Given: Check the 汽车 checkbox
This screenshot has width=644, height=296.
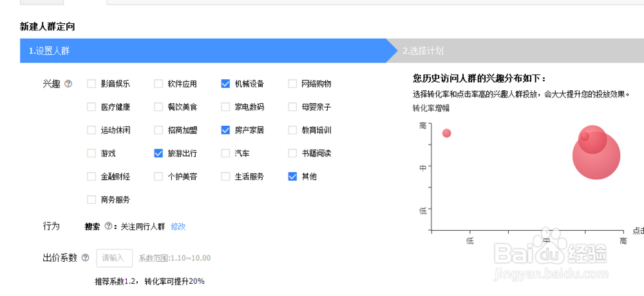Looking at the screenshot, I should (x=225, y=153).
